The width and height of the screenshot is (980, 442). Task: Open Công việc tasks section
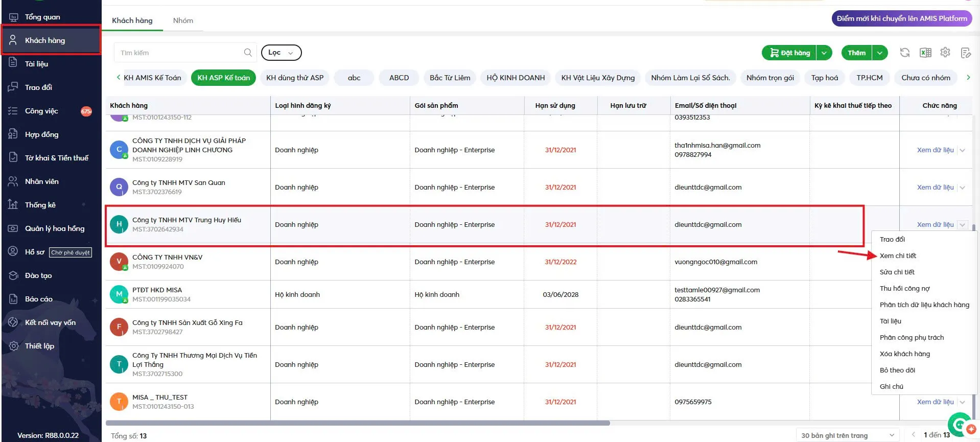tap(41, 111)
